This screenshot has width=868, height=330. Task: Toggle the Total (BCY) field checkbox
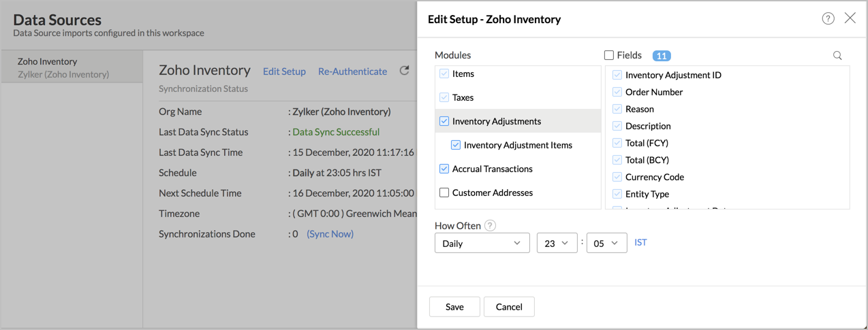(x=617, y=160)
